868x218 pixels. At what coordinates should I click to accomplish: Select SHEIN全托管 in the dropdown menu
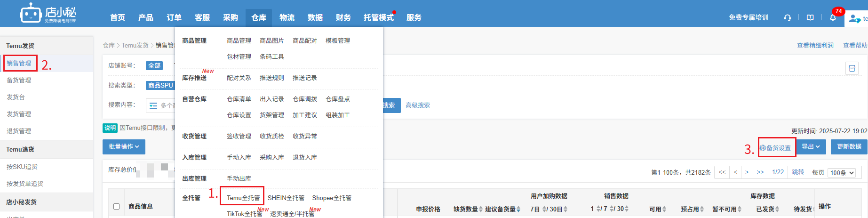click(x=286, y=198)
